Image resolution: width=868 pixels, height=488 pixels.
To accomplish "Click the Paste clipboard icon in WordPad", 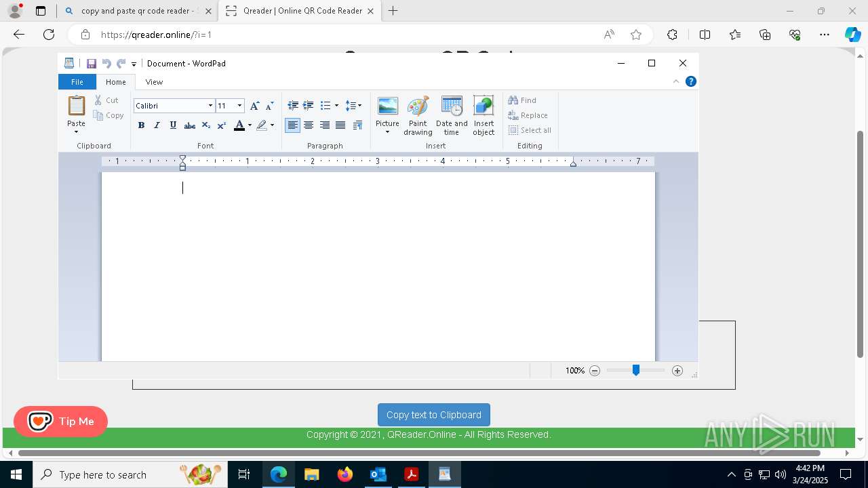I will 76,106.
